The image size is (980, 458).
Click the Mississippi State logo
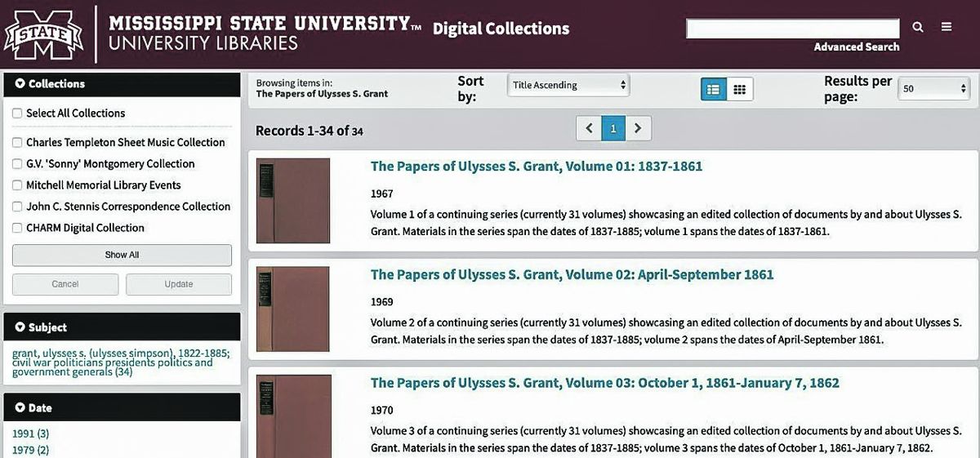tap(44, 33)
